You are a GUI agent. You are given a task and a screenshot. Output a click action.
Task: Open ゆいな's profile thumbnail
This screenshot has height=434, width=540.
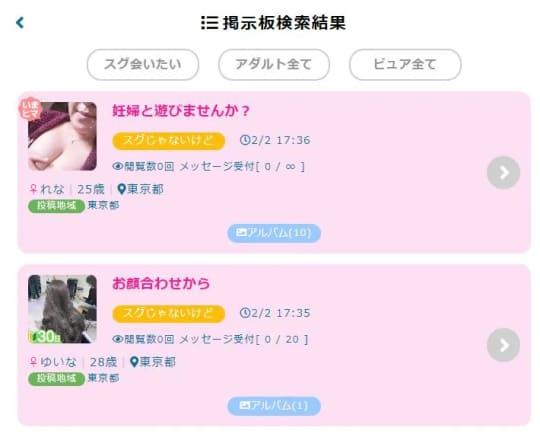coord(62,309)
